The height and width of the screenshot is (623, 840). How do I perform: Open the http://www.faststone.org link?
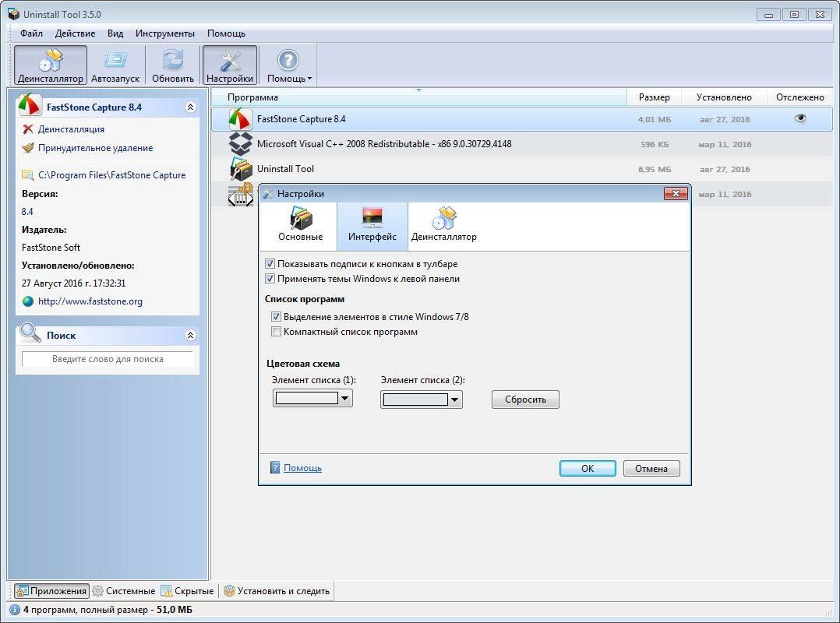click(x=90, y=301)
